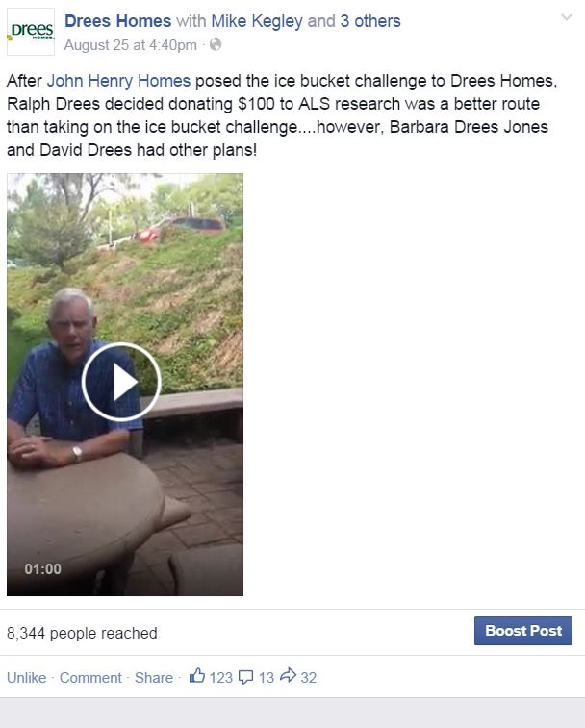Open the August 25 timestamp link
This screenshot has width=585, height=728.
[131, 45]
